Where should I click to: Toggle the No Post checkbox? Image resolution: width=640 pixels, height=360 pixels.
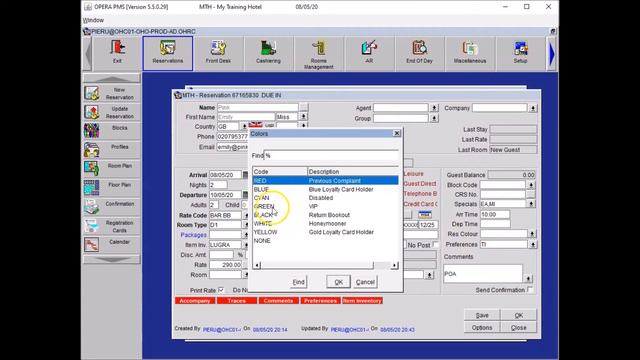pyautogui.click(x=435, y=244)
